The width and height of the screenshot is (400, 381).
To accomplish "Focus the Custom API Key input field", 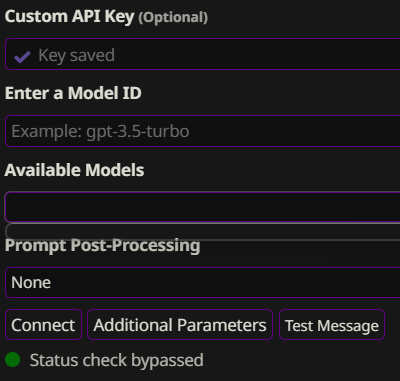I will [203, 54].
